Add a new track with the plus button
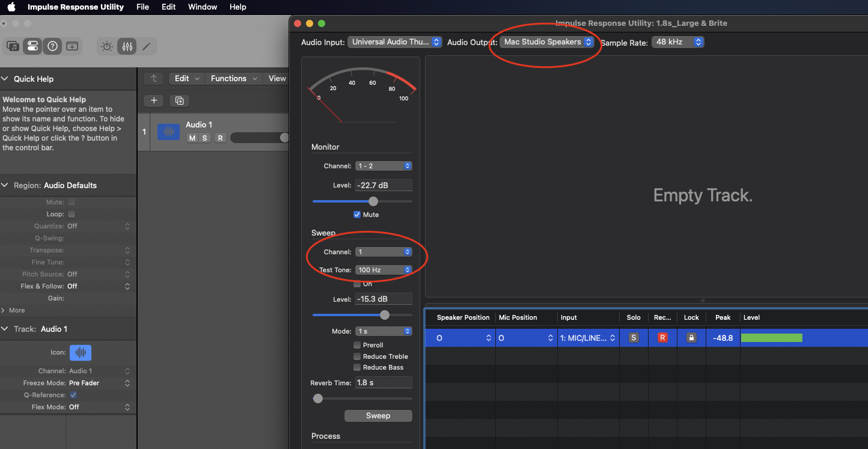The height and width of the screenshot is (449, 868). [154, 100]
